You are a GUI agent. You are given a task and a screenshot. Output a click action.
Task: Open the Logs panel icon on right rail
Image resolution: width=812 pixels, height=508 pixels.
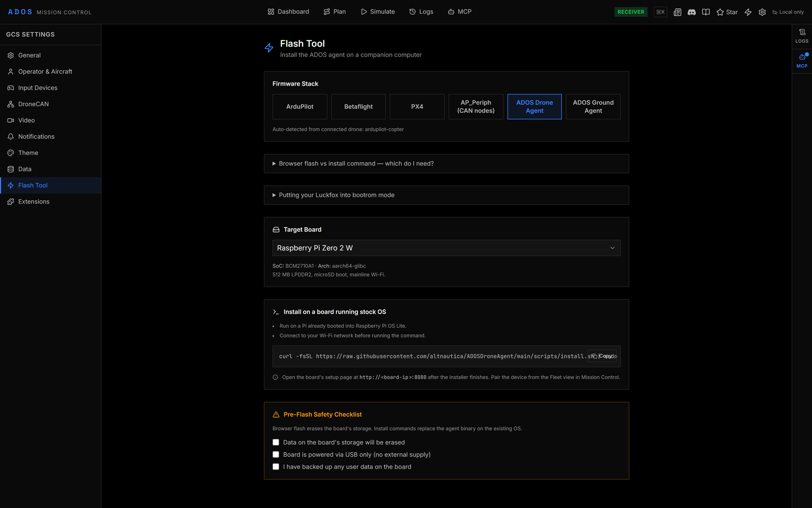pyautogui.click(x=802, y=36)
